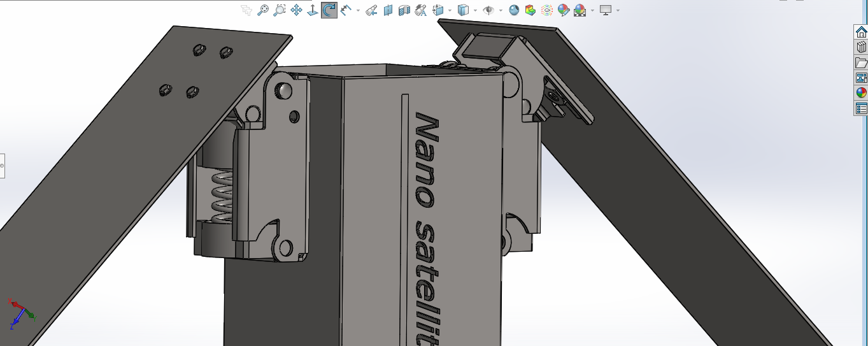Click the Dynamic Annotation Views icon with letter A
868x346 pixels.
click(x=421, y=10)
